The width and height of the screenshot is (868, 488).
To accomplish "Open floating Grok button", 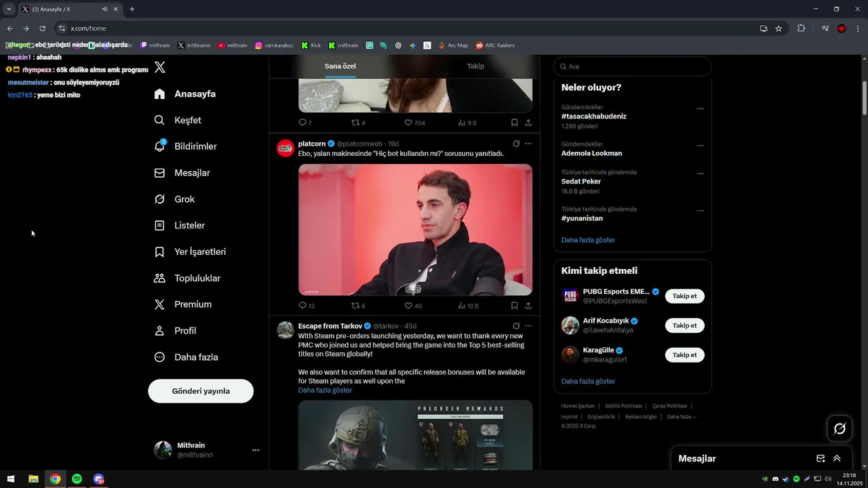I will [840, 428].
